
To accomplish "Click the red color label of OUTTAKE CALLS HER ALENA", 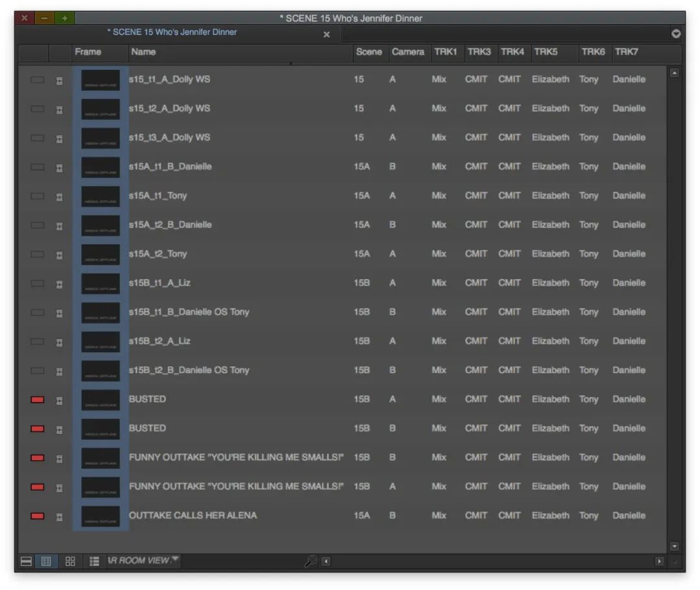I will pos(38,516).
